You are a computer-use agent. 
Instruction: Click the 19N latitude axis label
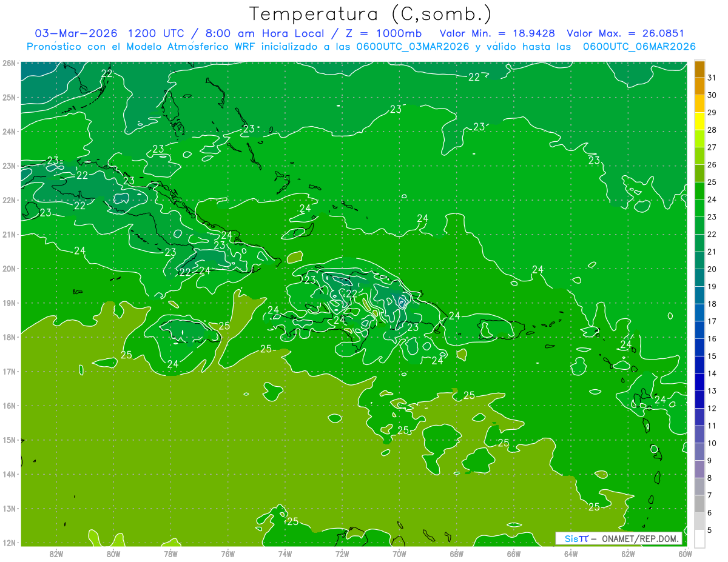[8, 303]
